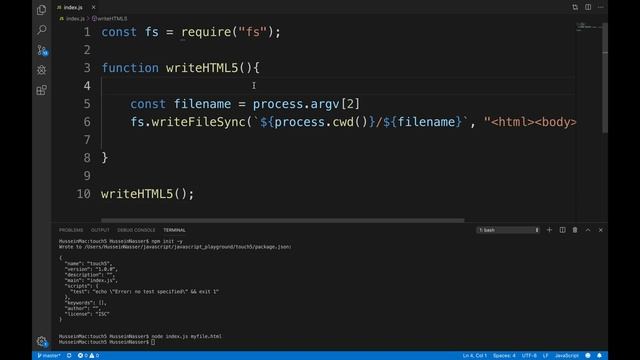This screenshot has width=640, height=360.
Task: Switch to the Debug Console tab
Action: (136, 230)
